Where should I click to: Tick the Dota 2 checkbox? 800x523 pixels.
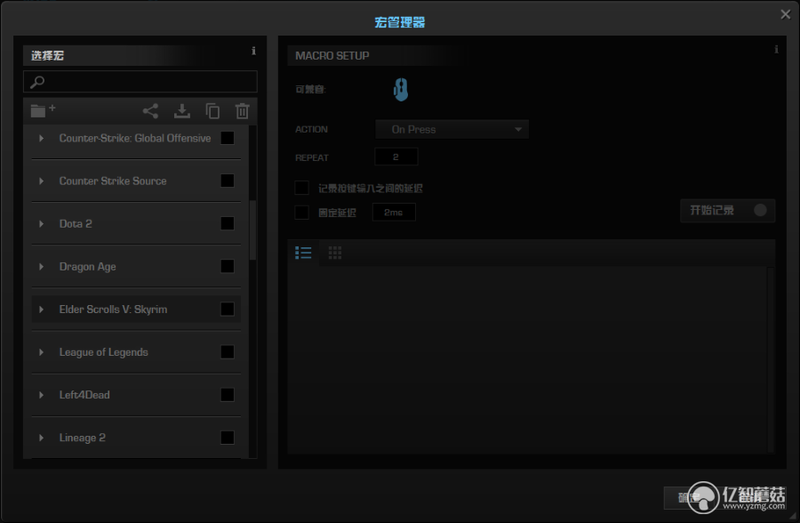228,223
